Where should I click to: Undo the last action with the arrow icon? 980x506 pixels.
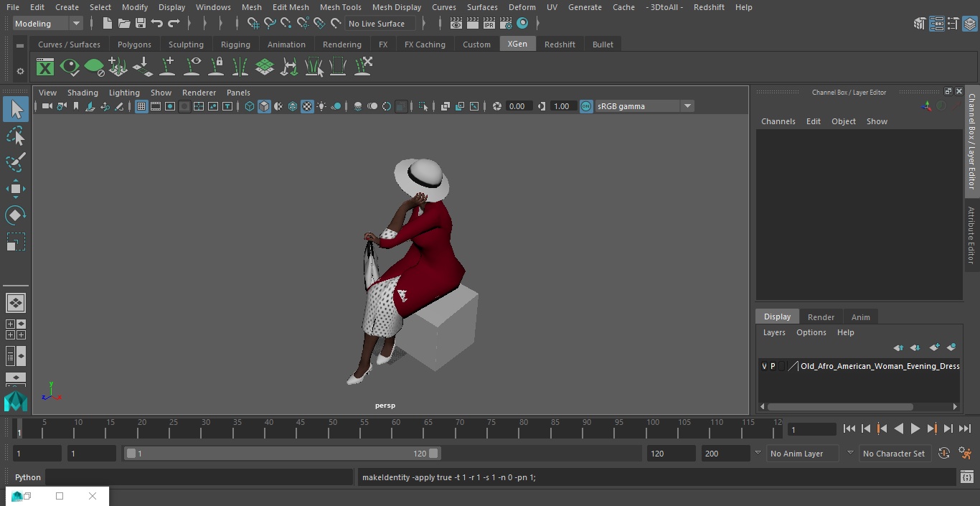(x=157, y=24)
